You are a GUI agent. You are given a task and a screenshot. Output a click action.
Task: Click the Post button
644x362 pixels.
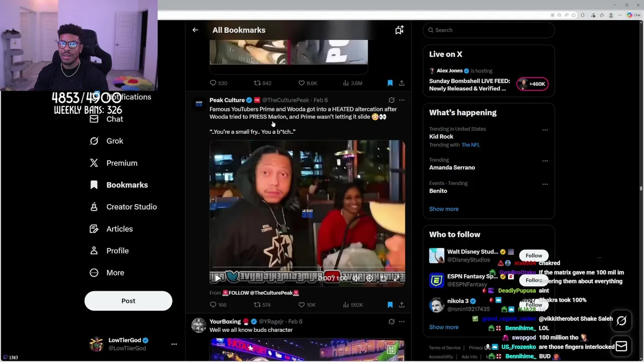point(128,301)
